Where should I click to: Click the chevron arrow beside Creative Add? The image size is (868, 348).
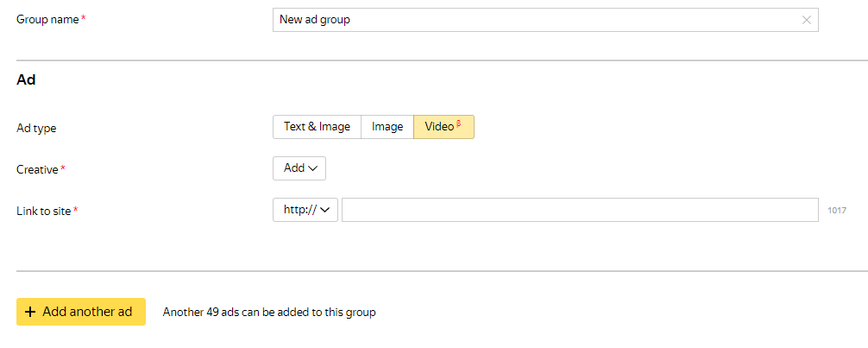[313, 168]
